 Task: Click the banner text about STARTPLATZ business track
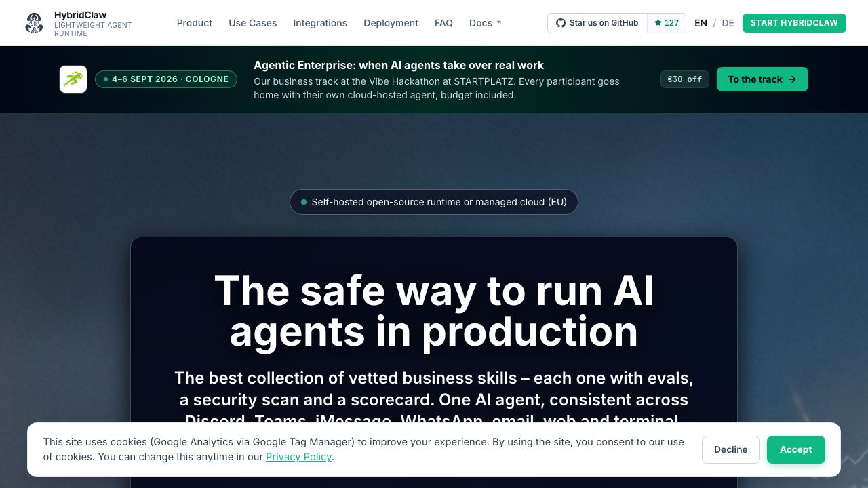(437, 88)
